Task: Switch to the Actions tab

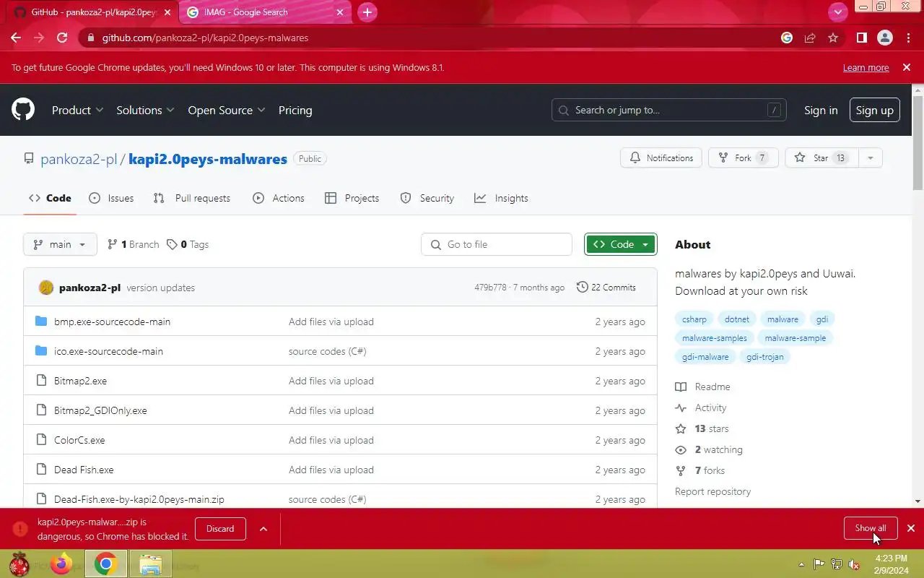Action: (x=279, y=198)
